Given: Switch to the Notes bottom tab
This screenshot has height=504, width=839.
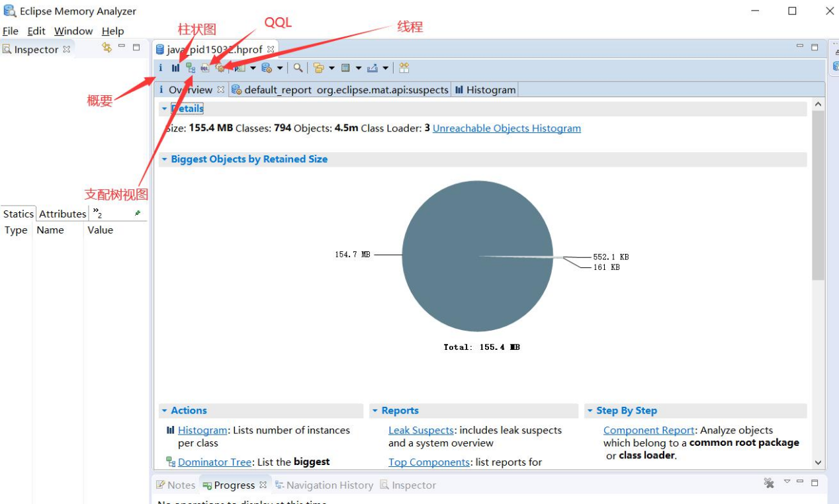Looking at the screenshot, I should [175, 485].
